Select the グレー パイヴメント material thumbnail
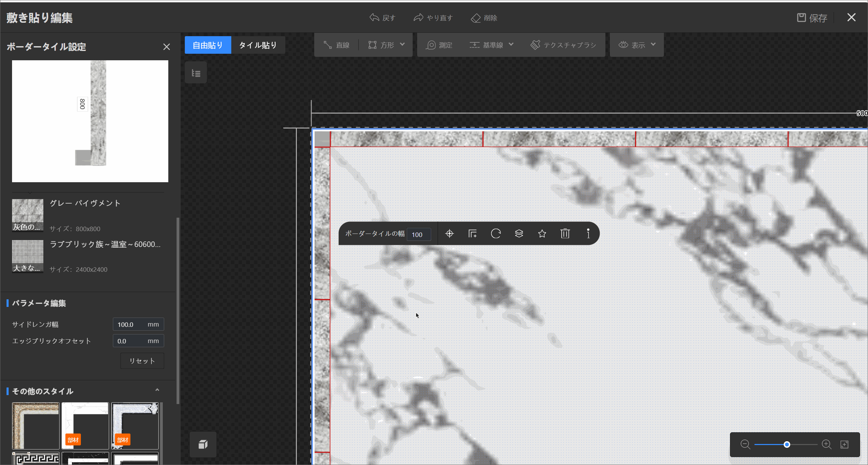Viewport: 868px width, 465px height. (x=28, y=215)
